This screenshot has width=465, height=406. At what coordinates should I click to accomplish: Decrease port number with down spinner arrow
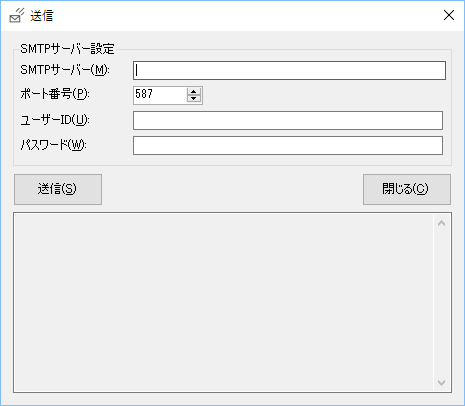pyautogui.click(x=194, y=99)
